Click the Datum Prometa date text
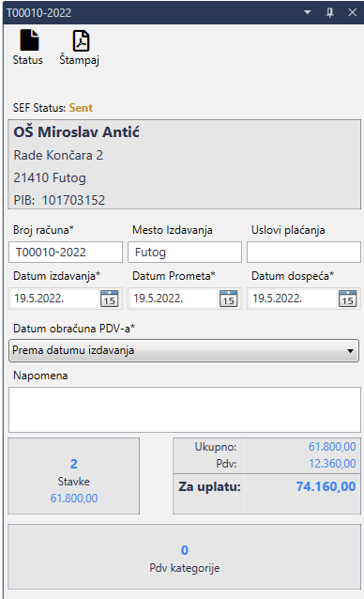Viewport: 364px width, 599px height. point(158,298)
